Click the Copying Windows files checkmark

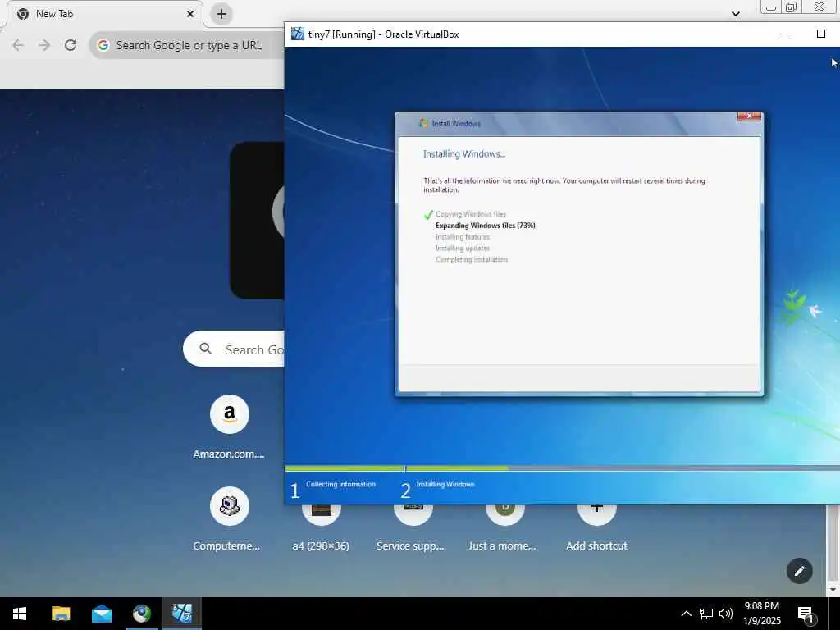[x=428, y=215]
